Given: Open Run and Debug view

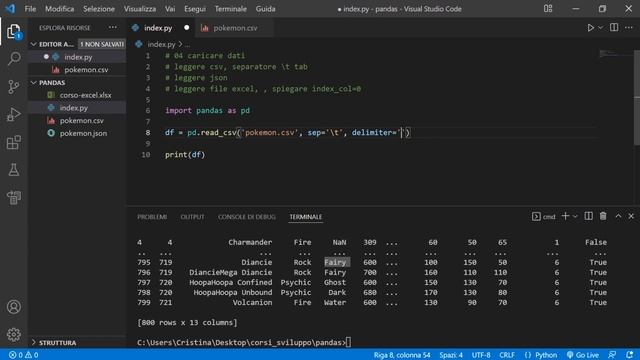Looking at the screenshot, I should point(13,115).
